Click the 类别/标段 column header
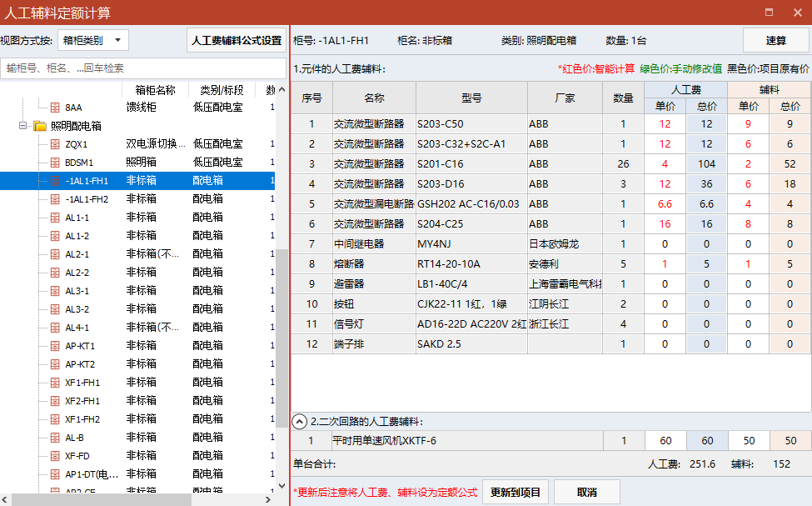The image size is (812, 506). (222, 90)
